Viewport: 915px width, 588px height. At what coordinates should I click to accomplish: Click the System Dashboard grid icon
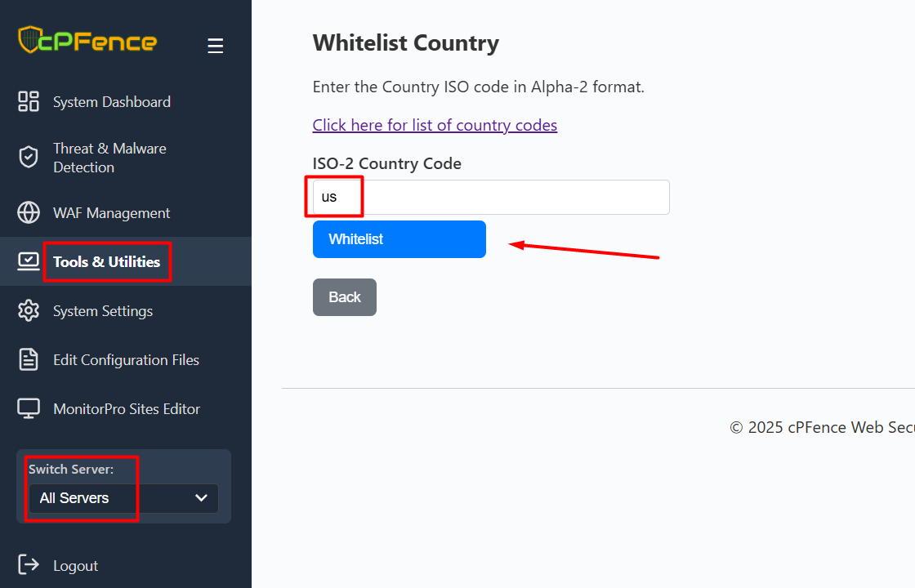29,102
